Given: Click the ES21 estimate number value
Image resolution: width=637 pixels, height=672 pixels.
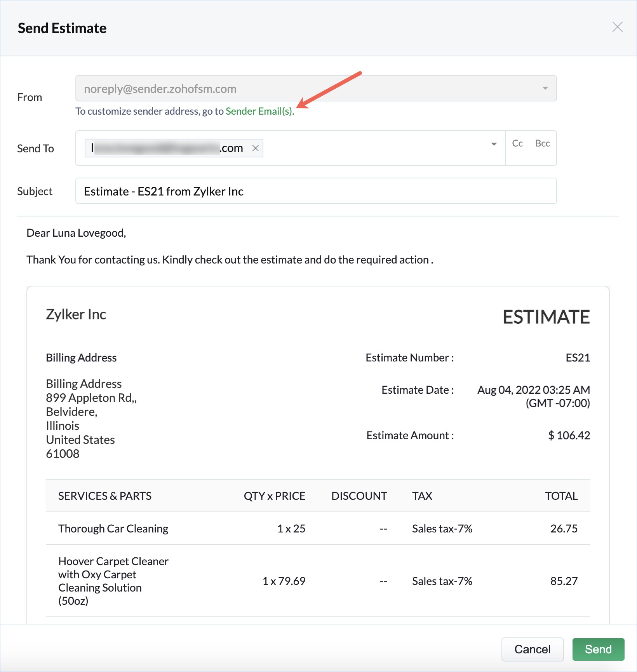Looking at the screenshot, I should pos(578,358).
